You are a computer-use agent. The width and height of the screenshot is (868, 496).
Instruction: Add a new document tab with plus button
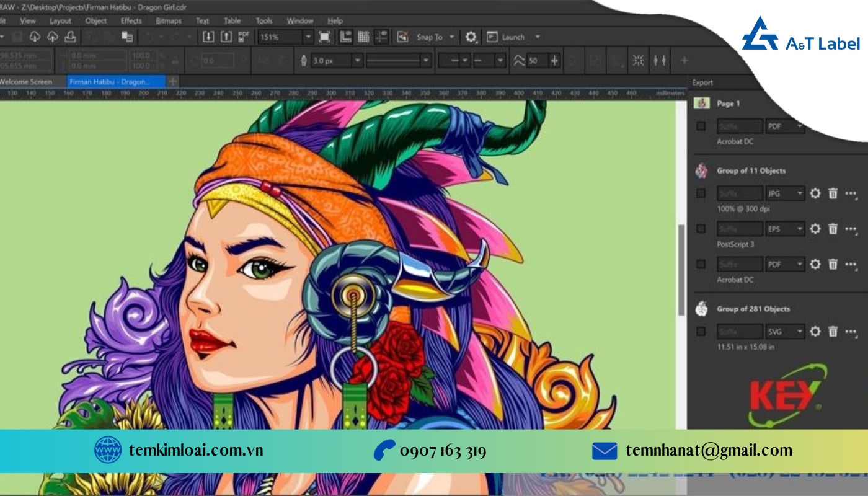[x=173, y=81]
